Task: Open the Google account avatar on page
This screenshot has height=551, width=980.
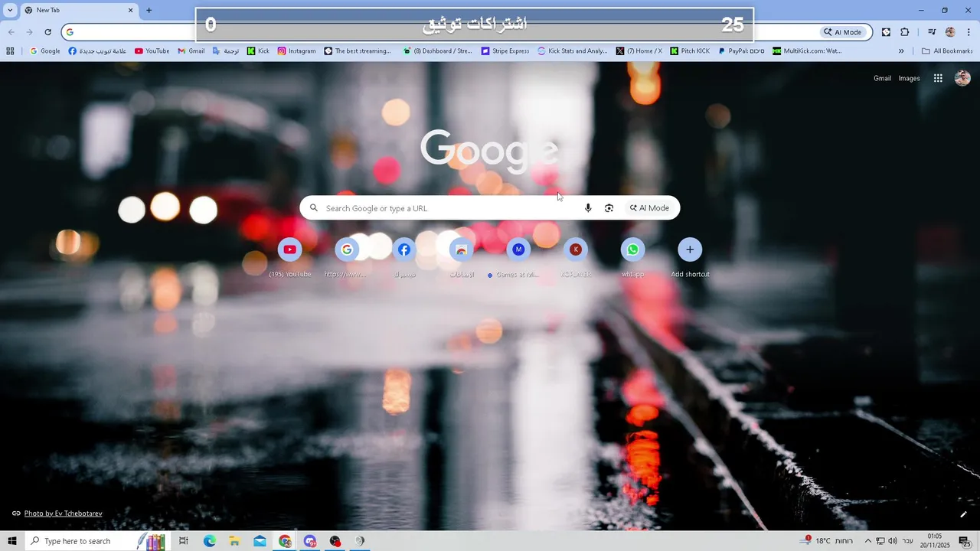Action: click(962, 78)
